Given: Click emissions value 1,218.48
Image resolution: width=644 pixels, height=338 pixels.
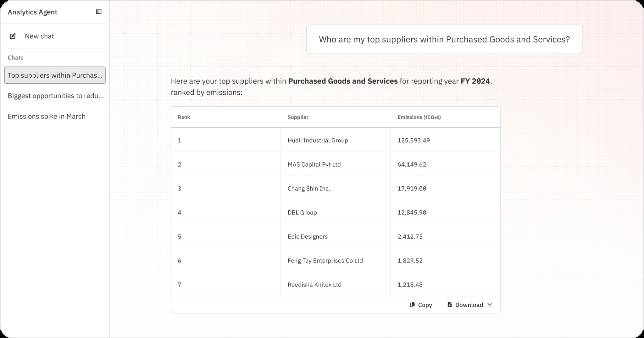Looking at the screenshot, I should point(410,285).
